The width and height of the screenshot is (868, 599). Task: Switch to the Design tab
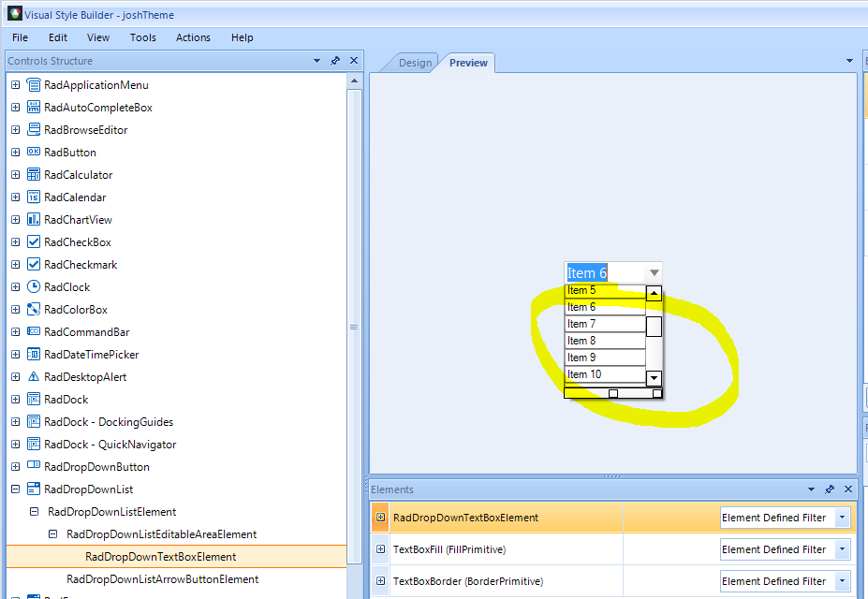pos(415,63)
